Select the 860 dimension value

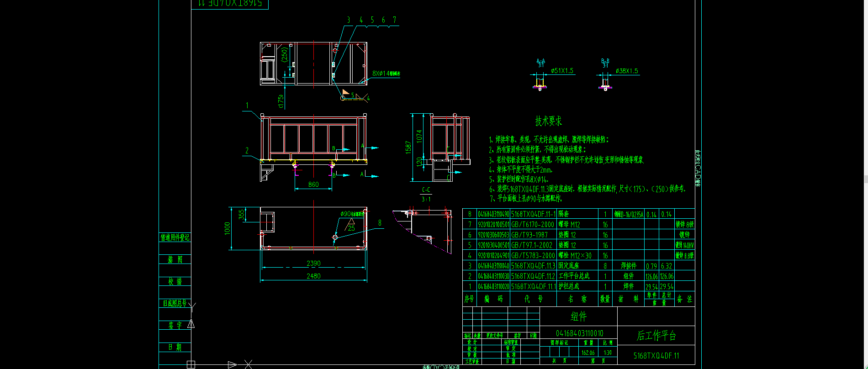coord(313,184)
